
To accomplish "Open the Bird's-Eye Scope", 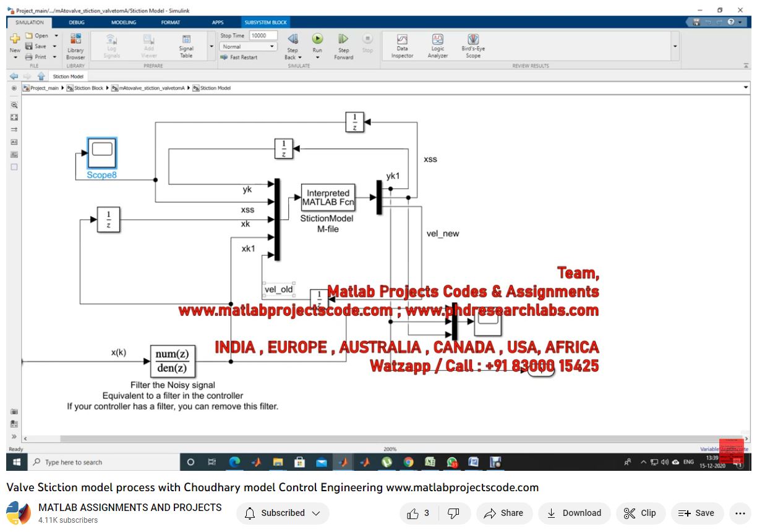I will click(x=473, y=46).
